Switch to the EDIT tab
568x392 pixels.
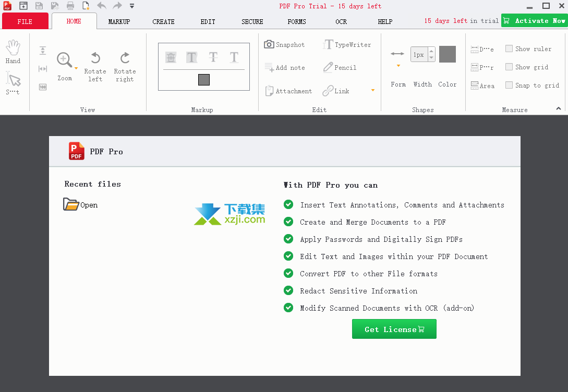(x=208, y=22)
